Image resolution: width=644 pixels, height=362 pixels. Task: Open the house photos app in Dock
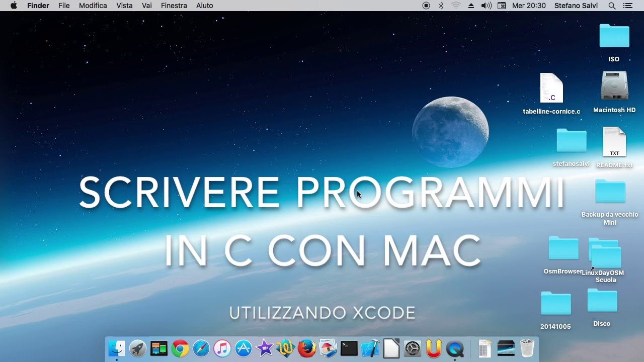point(328,348)
